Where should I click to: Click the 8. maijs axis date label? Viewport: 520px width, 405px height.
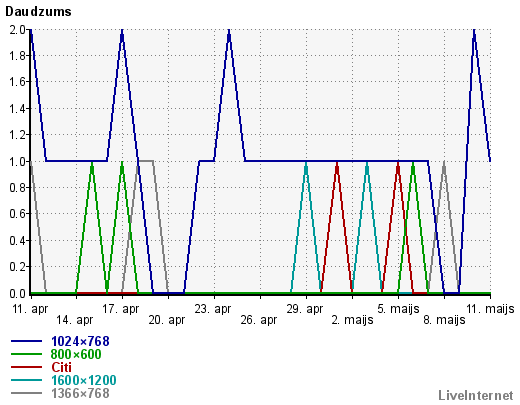(x=444, y=320)
